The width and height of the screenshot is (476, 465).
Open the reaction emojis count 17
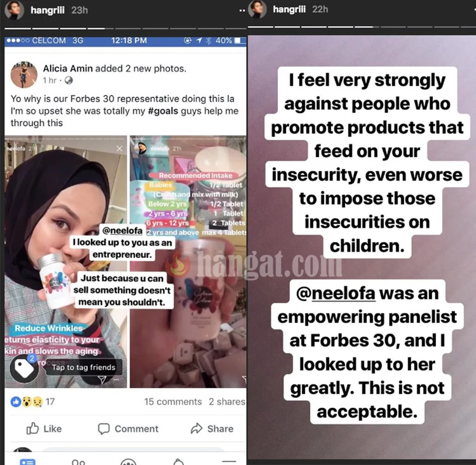click(x=33, y=401)
